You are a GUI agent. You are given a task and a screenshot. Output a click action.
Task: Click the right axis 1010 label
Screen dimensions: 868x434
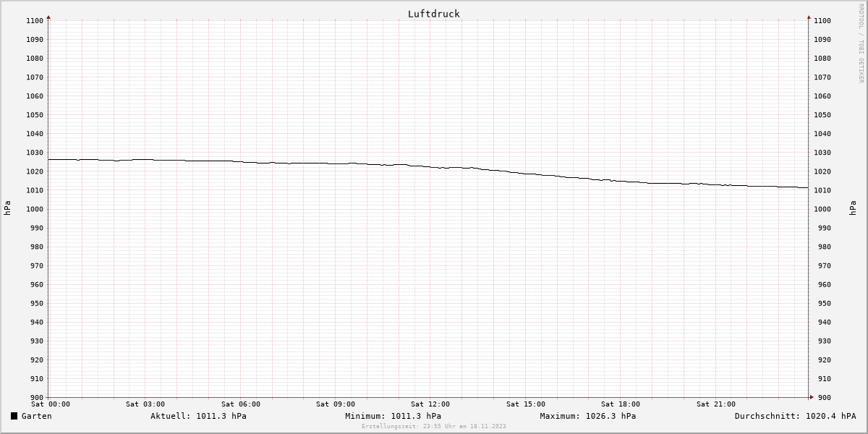(x=822, y=190)
